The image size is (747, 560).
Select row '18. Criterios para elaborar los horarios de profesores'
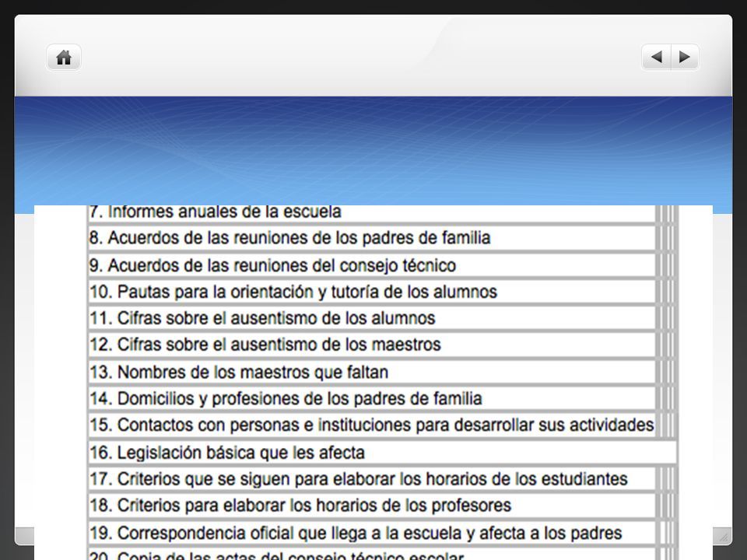tap(372, 506)
